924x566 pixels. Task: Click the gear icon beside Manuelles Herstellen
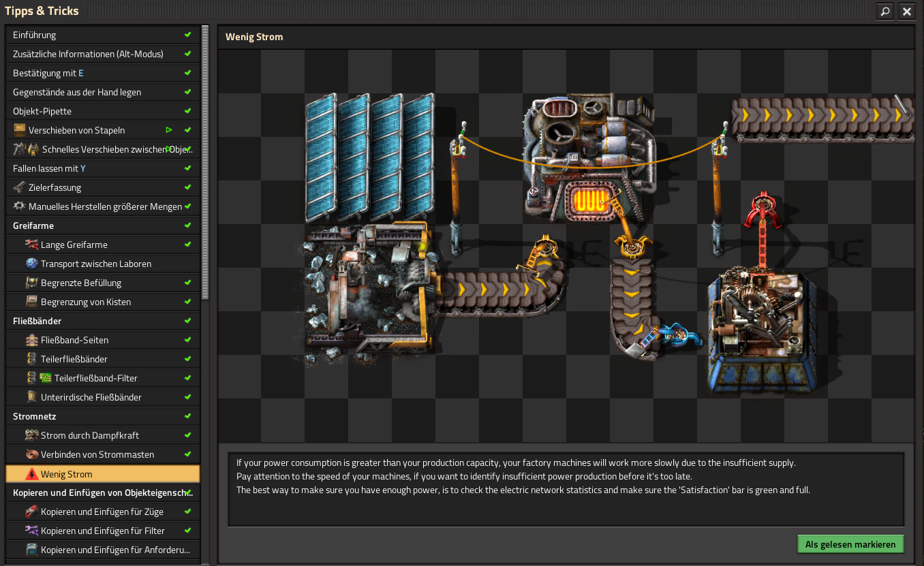[x=19, y=206]
